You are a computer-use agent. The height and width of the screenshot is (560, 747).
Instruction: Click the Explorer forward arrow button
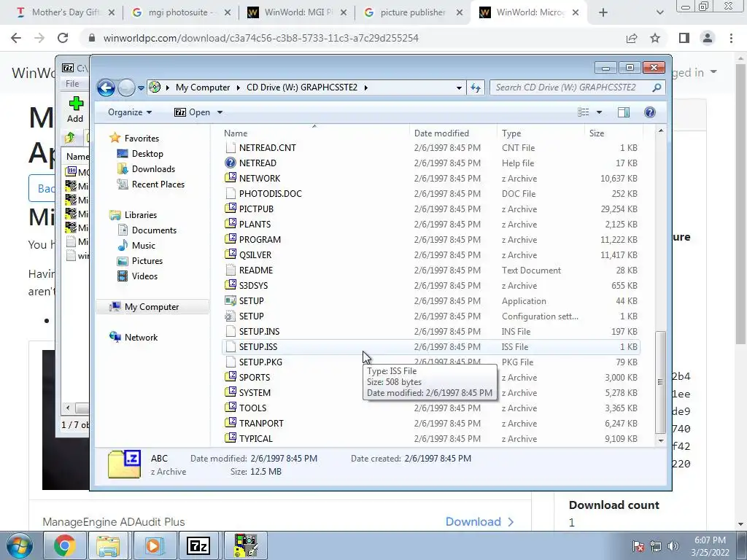(x=126, y=87)
